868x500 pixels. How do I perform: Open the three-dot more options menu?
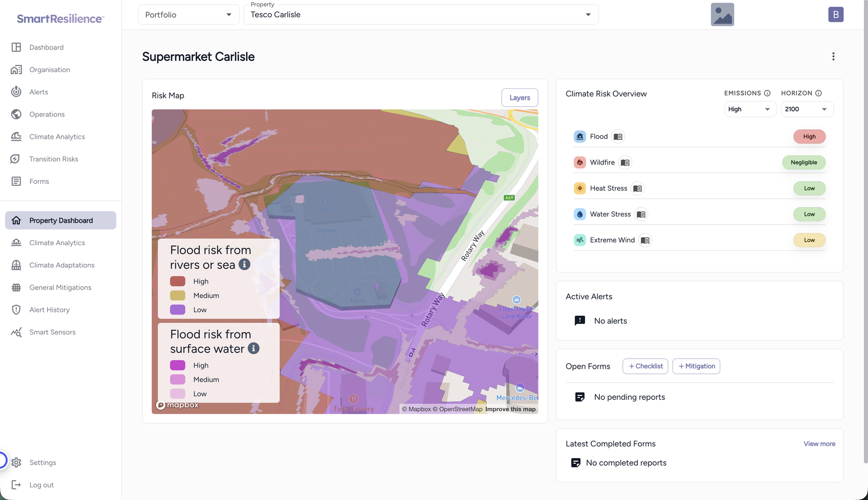tap(833, 57)
